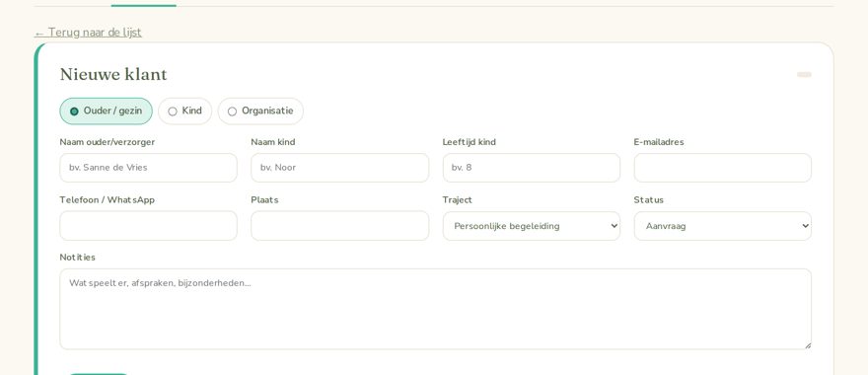Click the Plaats label
Screen dimensions: 868x375
pos(264,200)
